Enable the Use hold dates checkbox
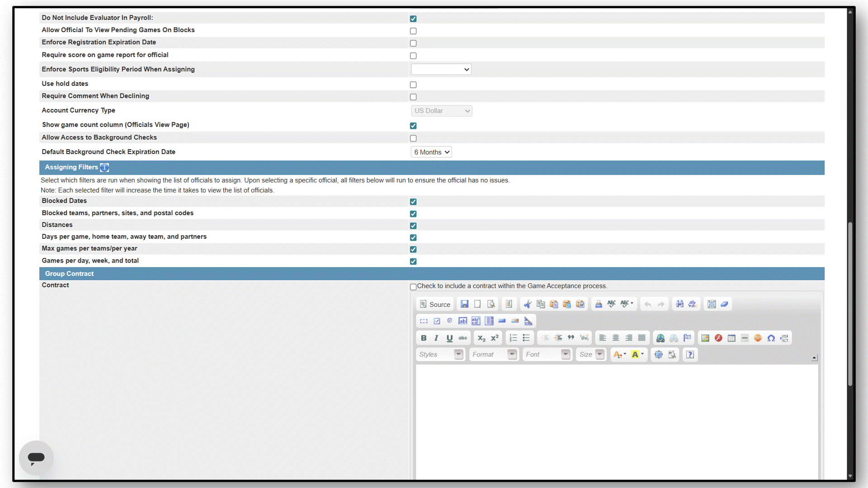 [x=413, y=85]
